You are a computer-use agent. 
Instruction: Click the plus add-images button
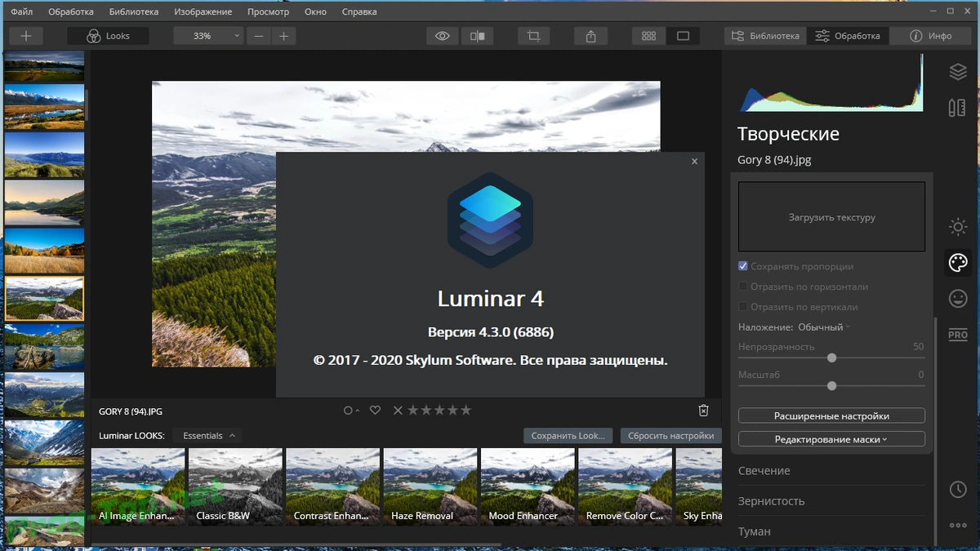(x=26, y=36)
